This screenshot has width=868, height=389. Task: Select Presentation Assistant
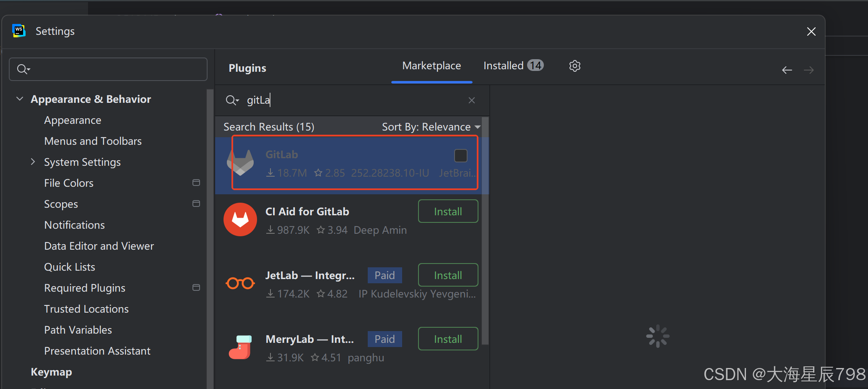[x=97, y=351]
